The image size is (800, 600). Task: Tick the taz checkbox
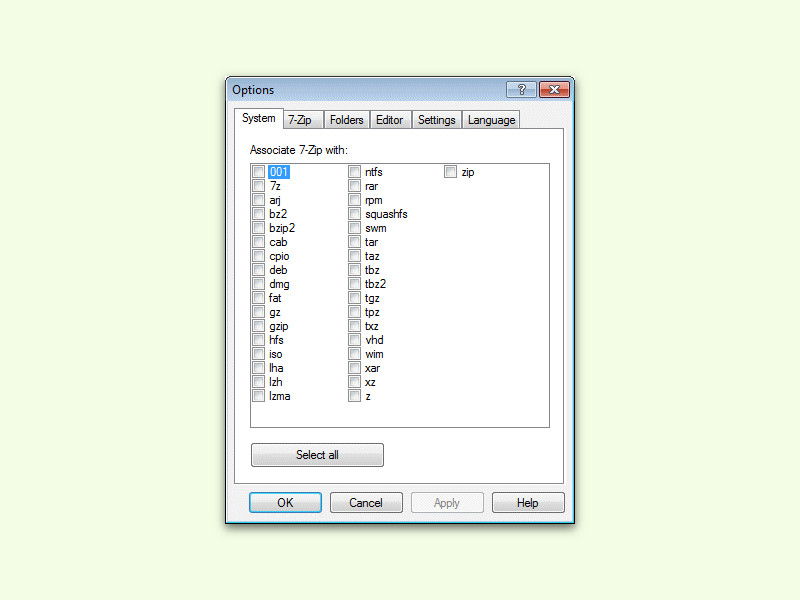tap(355, 256)
